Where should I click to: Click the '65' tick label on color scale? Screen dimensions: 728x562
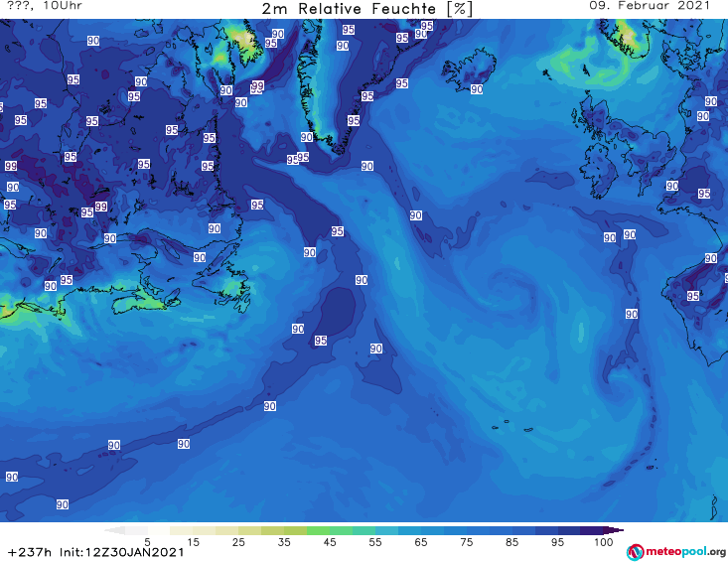pos(421,542)
